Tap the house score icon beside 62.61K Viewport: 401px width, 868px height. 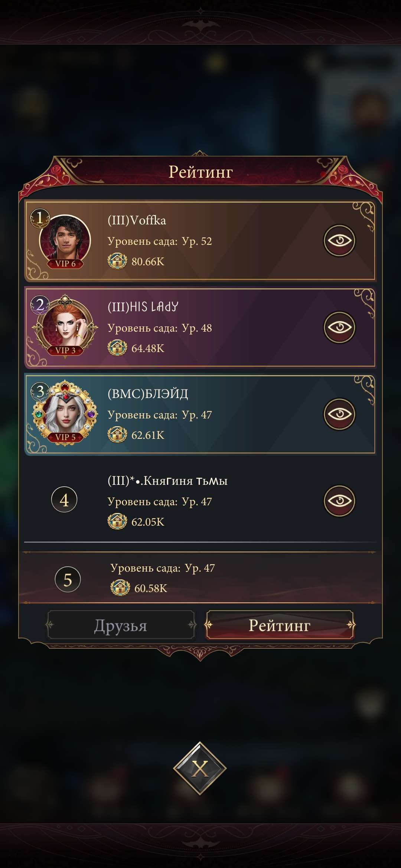[x=117, y=435]
